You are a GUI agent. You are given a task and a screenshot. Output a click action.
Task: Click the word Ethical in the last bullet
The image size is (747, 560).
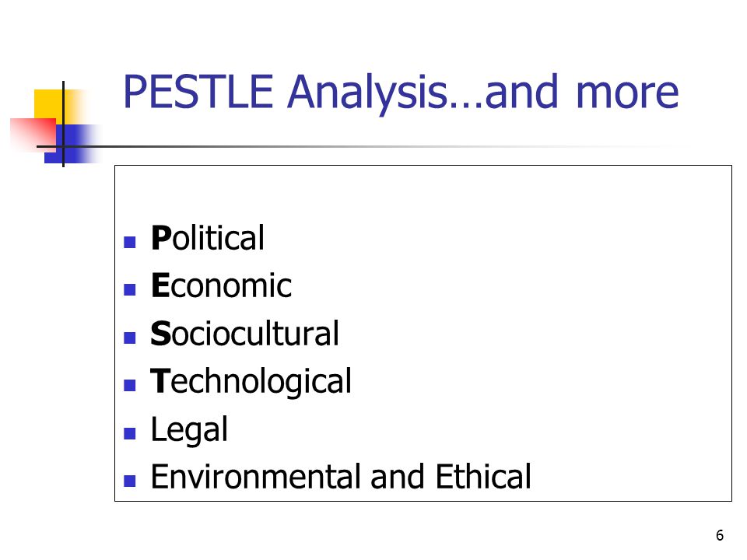coord(483,476)
